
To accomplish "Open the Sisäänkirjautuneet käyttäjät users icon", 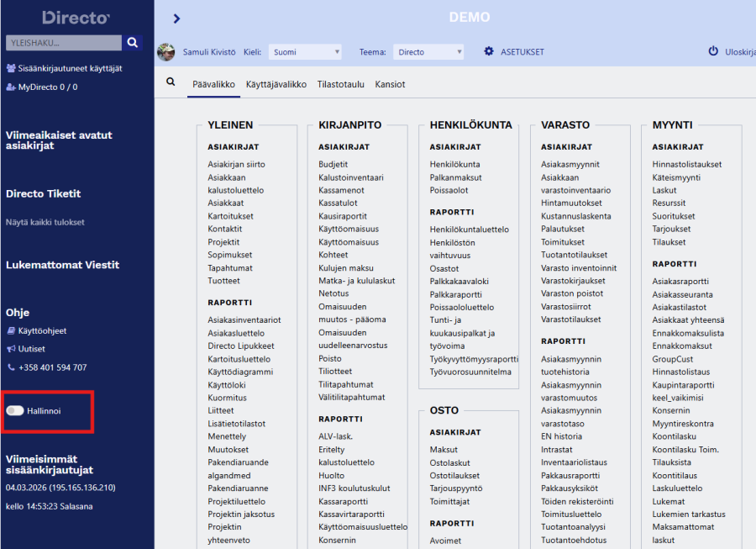I will tap(11, 69).
